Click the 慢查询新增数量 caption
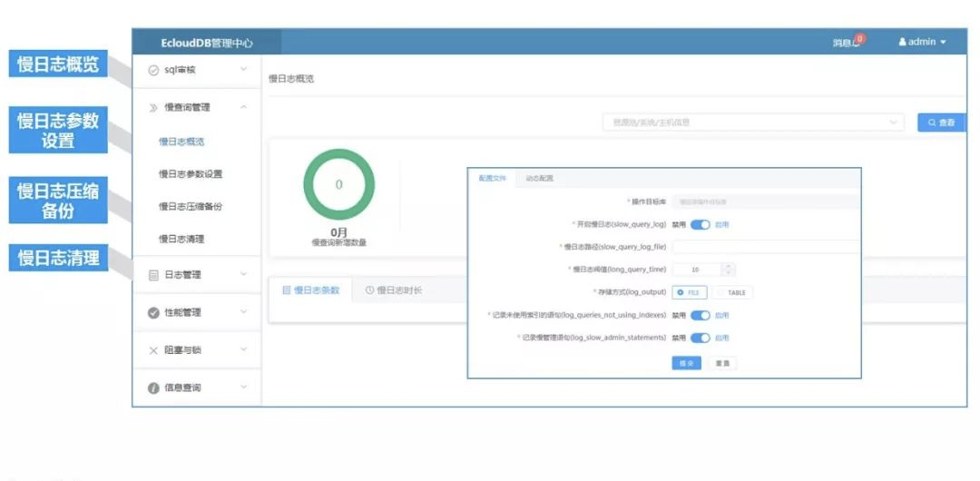 [338, 242]
